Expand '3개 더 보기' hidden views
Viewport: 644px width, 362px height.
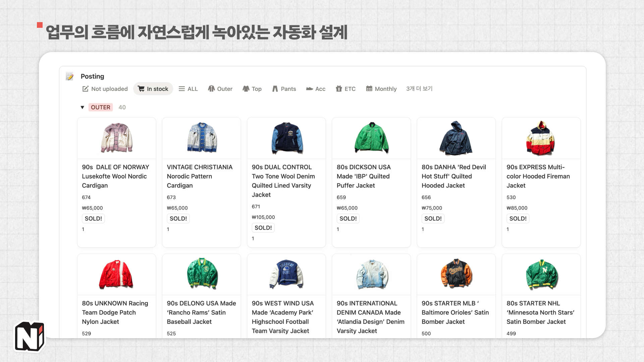point(419,89)
